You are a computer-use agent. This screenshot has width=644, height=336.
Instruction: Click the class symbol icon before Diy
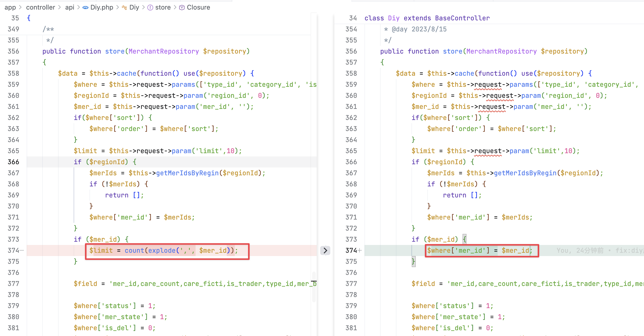tap(124, 8)
